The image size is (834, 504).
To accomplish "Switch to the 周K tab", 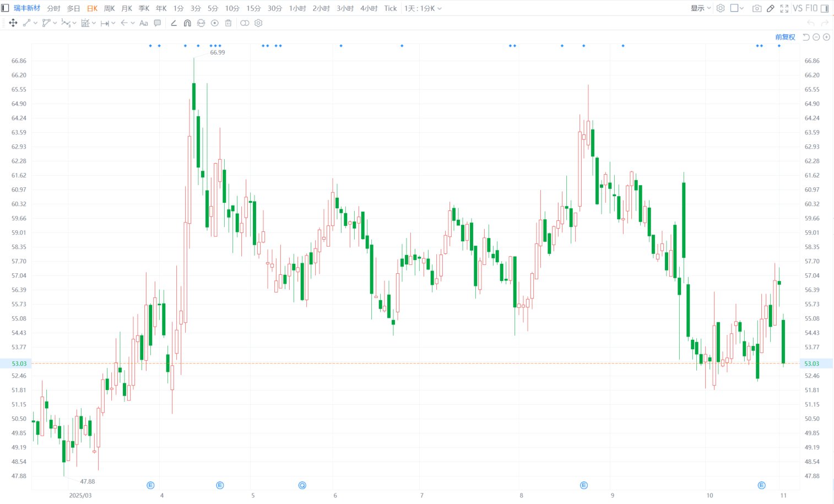I will click(x=109, y=8).
